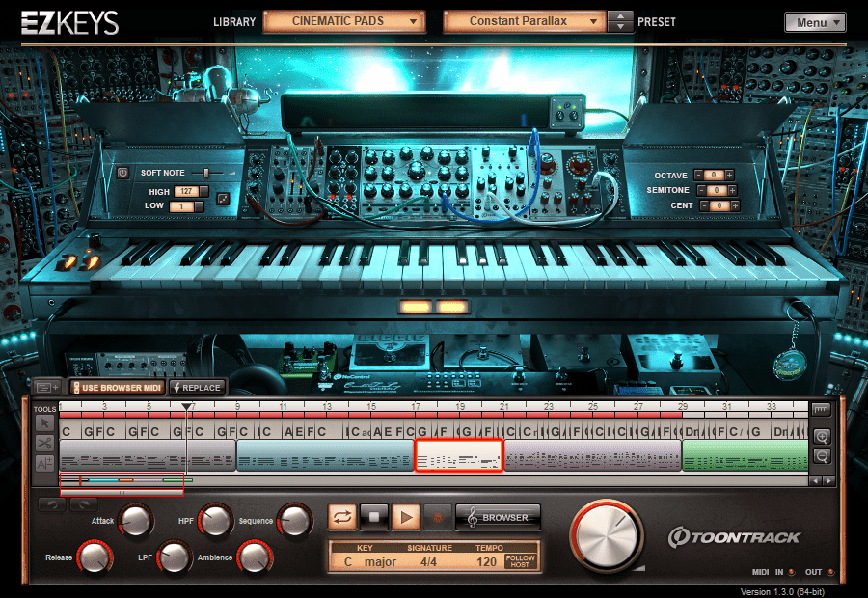This screenshot has height=598, width=868.
Task: Click the Sequence knob
Action: [x=294, y=520]
